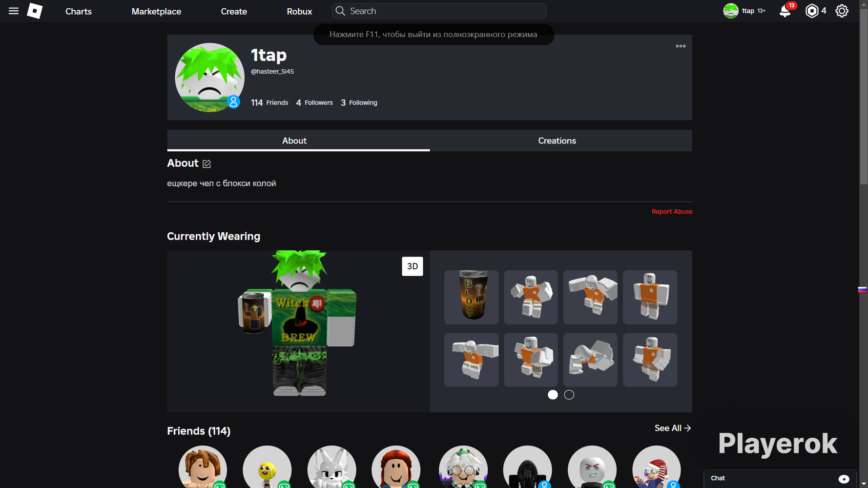The width and height of the screenshot is (868, 488).
Task: Open the settings gear menu
Action: pyautogui.click(x=842, y=11)
